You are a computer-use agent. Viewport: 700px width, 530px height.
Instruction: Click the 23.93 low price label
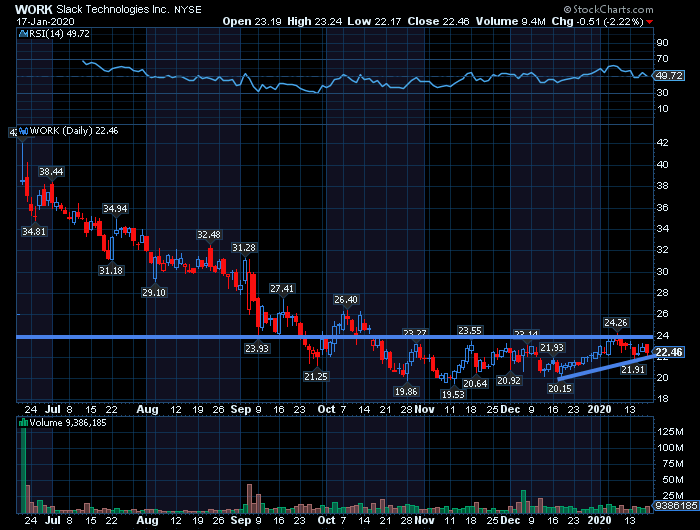click(x=257, y=348)
